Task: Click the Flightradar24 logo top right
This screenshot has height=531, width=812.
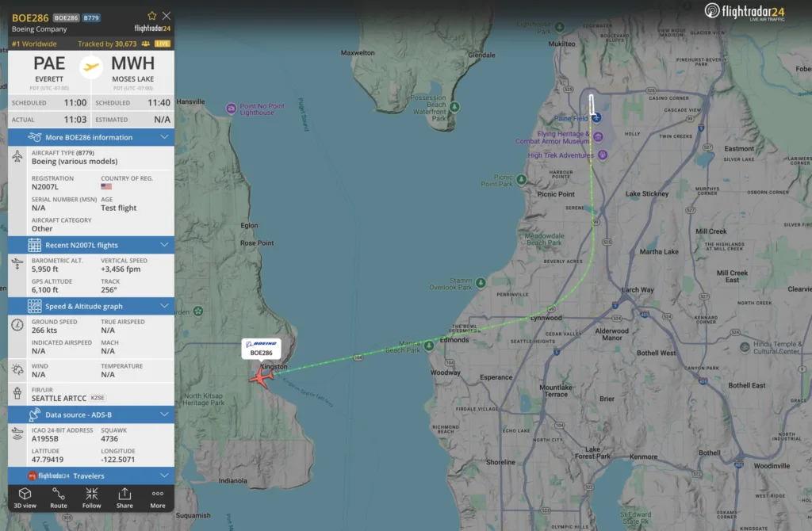Action: pyautogui.click(x=745, y=11)
